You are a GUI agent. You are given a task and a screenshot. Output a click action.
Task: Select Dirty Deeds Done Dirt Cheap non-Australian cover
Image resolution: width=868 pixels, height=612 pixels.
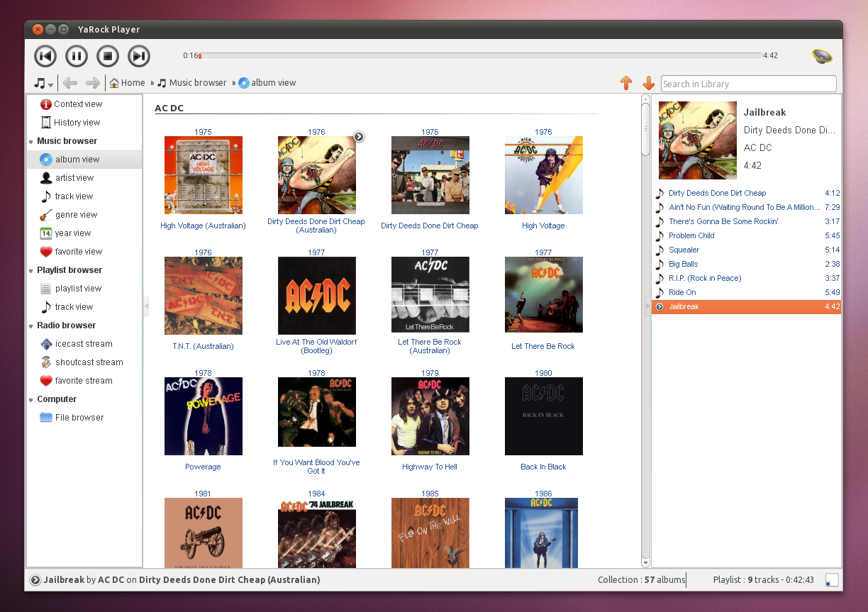coord(430,175)
